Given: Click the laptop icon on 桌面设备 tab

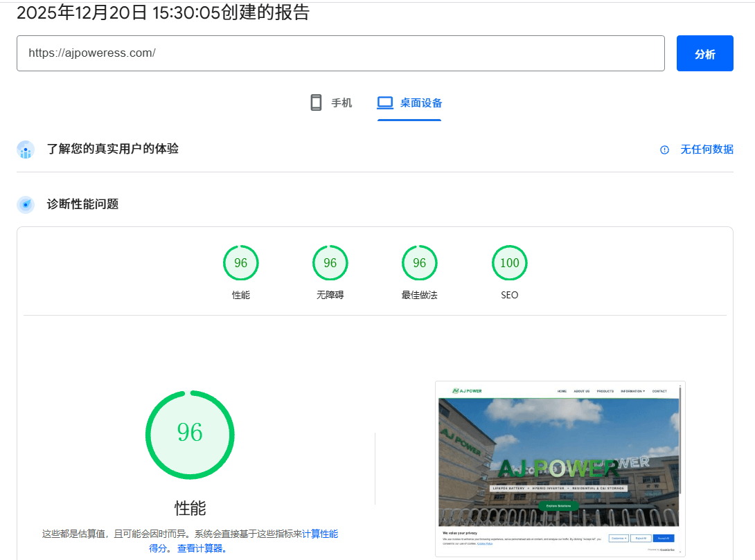Looking at the screenshot, I should (384, 102).
